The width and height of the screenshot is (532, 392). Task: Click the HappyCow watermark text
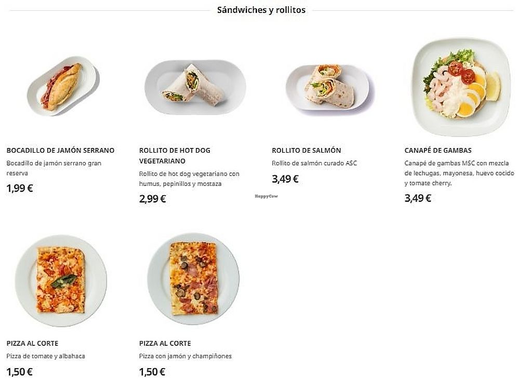click(x=266, y=196)
